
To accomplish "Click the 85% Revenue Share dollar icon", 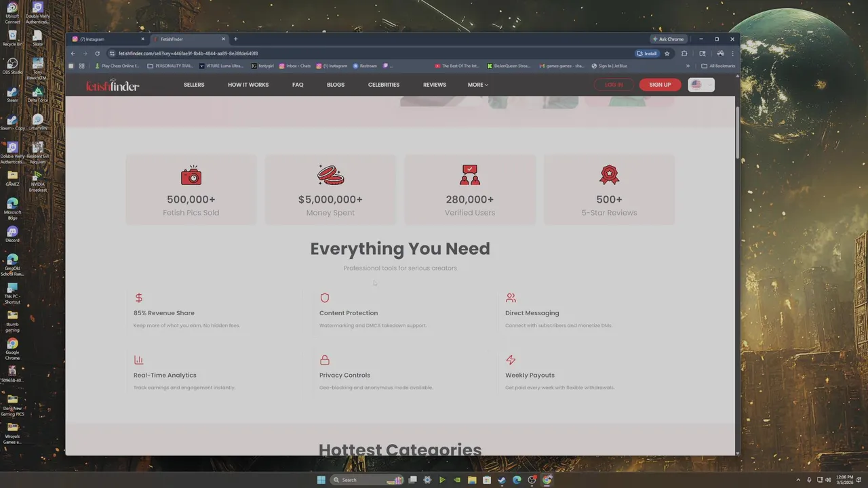I will [138, 298].
